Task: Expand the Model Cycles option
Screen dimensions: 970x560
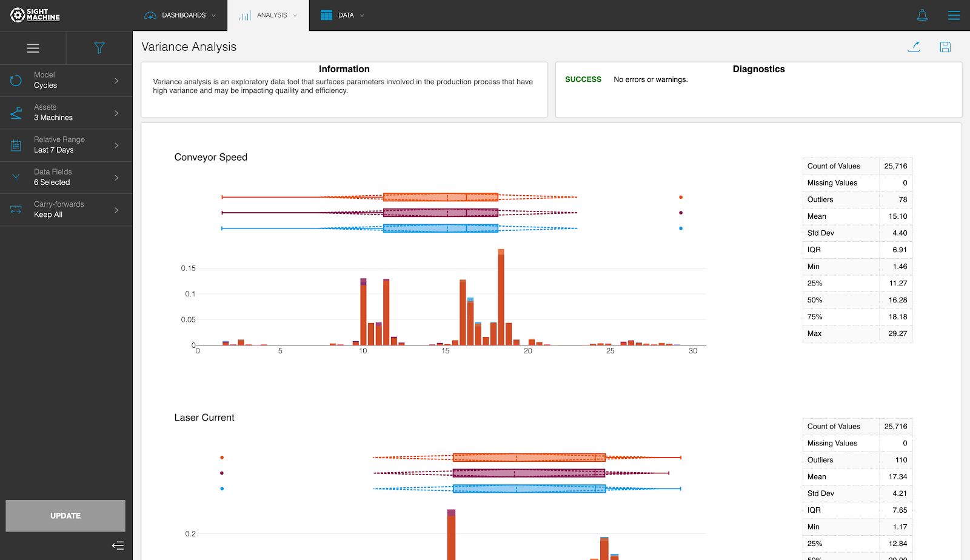Action: click(x=66, y=81)
